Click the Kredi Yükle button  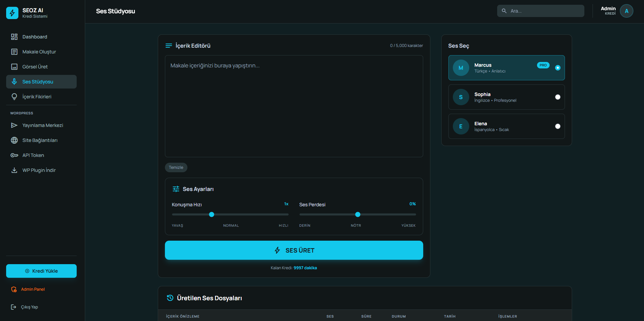tap(41, 271)
